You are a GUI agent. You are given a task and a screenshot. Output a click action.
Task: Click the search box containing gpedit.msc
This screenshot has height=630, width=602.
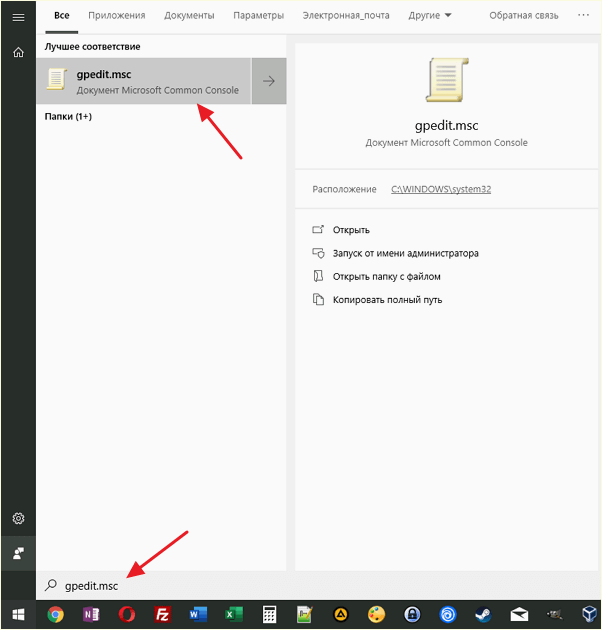click(x=318, y=585)
